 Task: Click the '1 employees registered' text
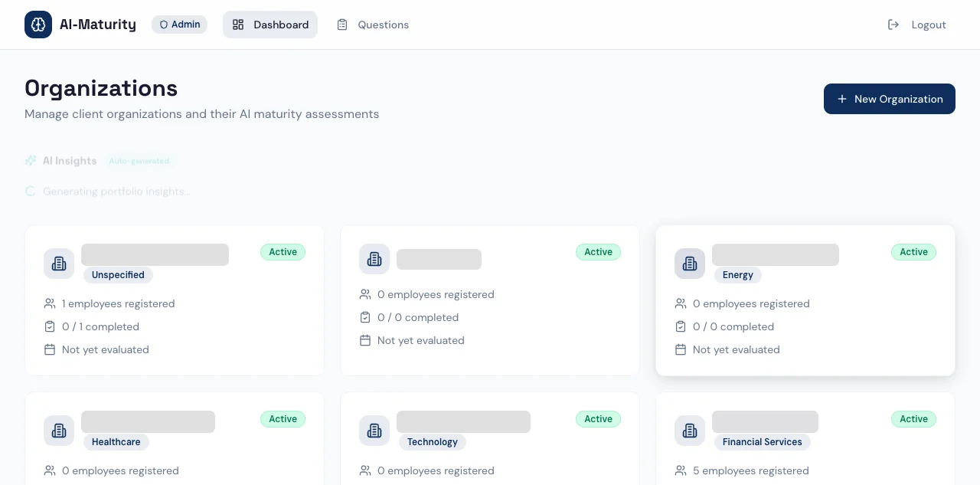[119, 303]
